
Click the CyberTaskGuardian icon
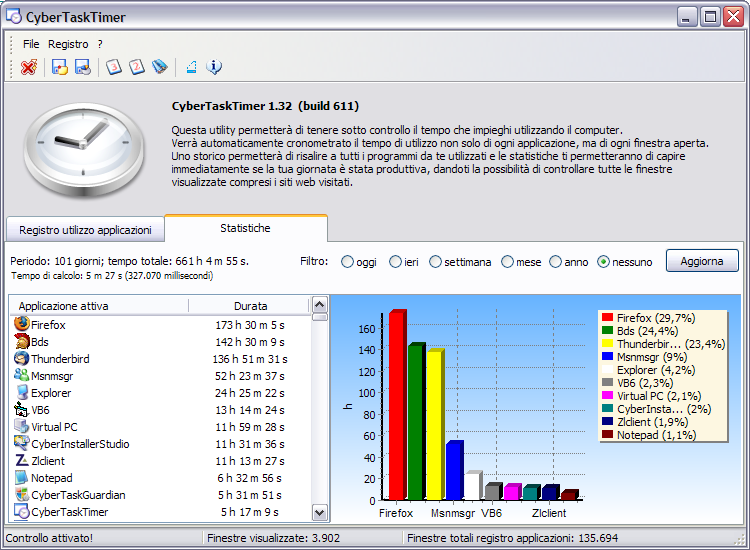tap(22, 494)
